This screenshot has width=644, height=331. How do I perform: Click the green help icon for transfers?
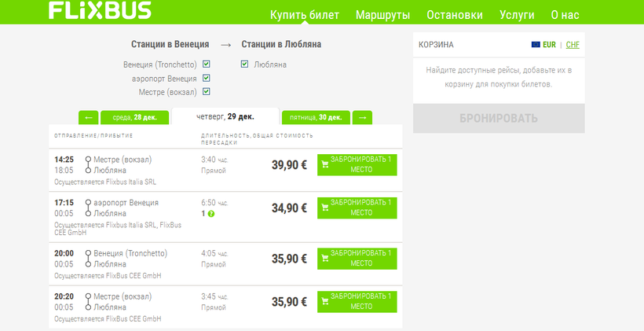(211, 214)
